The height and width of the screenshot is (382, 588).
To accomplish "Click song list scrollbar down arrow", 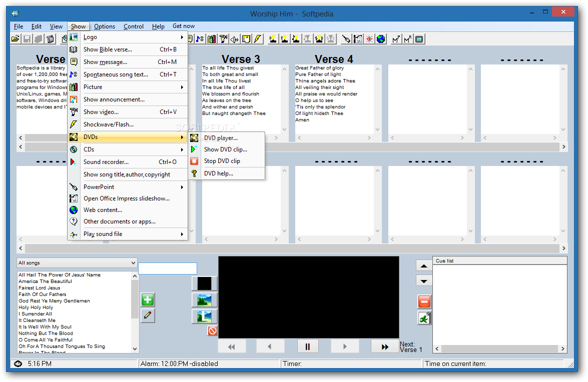I will tap(135, 348).
